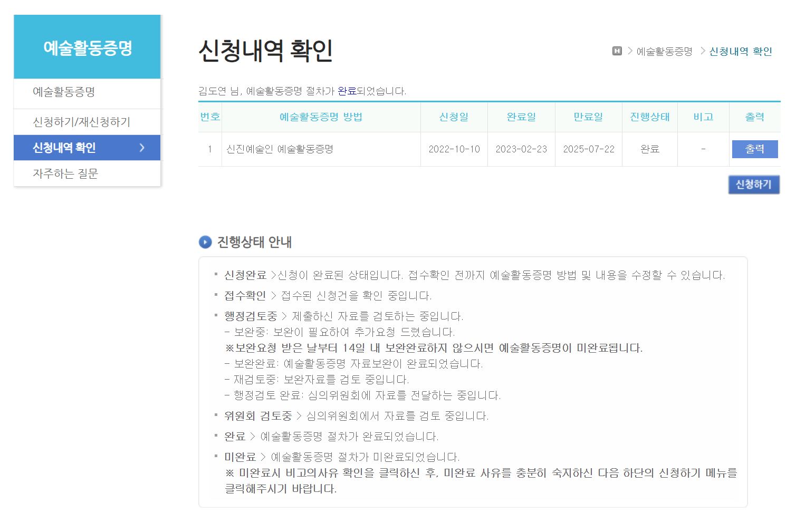Click the 위원회 검토중 guide entry

click(x=356, y=416)
